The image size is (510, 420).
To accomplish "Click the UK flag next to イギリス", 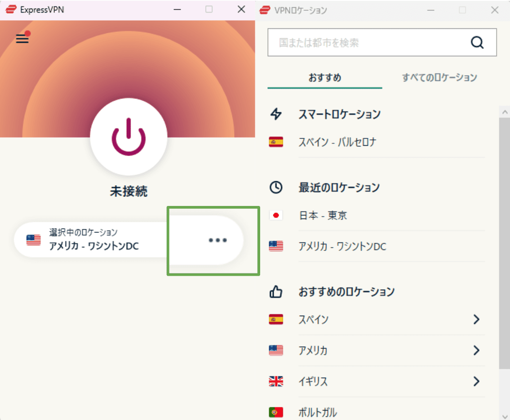I will coord(277,381).
